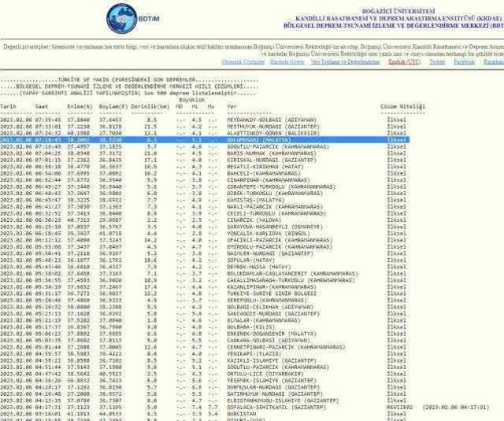Select the CENNETPINARI-PAZARCIK row
Image resolution: width=504 pixels, height=421 pixels.
click(x=205, y=347)
